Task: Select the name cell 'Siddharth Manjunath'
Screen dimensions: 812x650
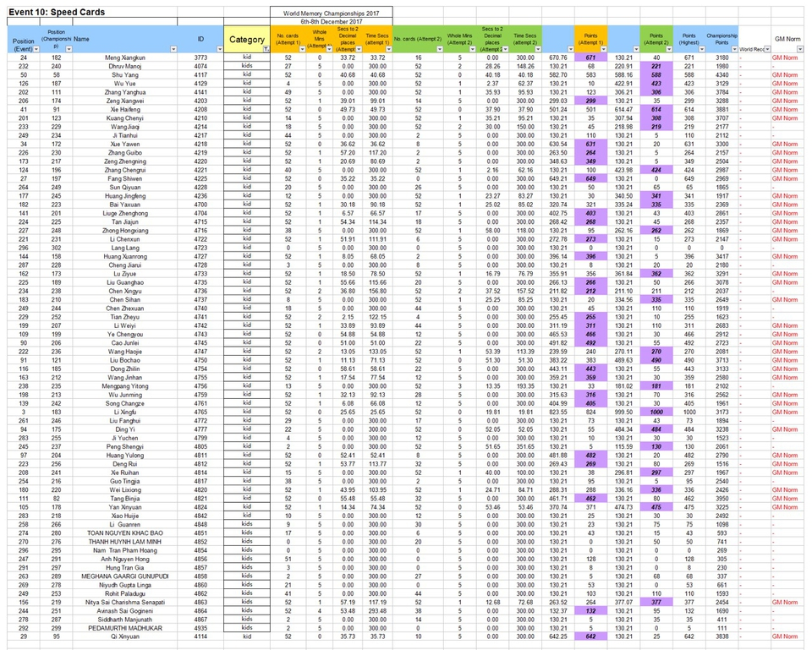Action: 125,620
